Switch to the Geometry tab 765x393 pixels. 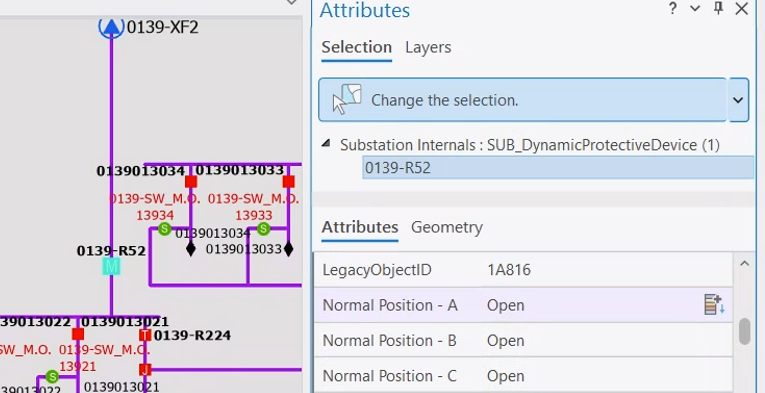(x=447, y=227)
